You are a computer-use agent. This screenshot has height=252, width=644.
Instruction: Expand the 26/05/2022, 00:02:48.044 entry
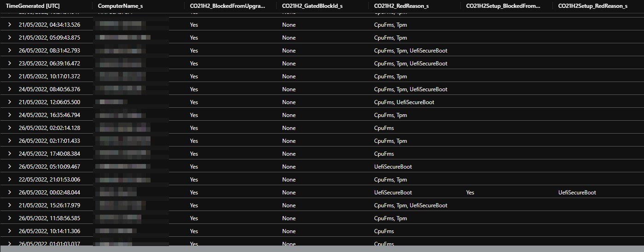pyautogui.click(x=9, y=193)
